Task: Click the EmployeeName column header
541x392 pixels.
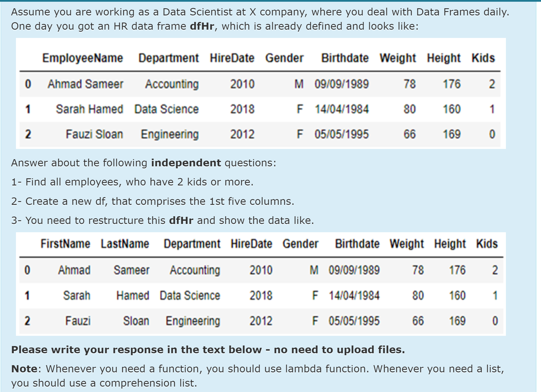Action: tap(82, 58)
